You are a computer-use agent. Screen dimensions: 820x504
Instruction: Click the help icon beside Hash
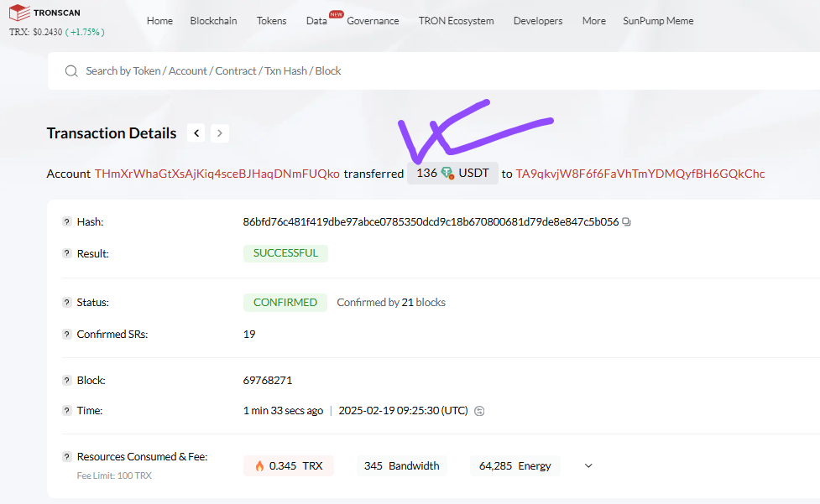[66, 221]
